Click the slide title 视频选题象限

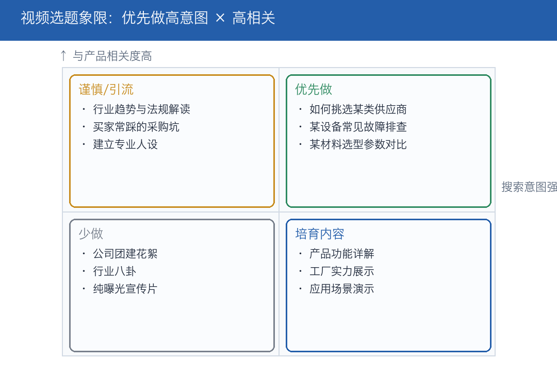click(148, 18)
